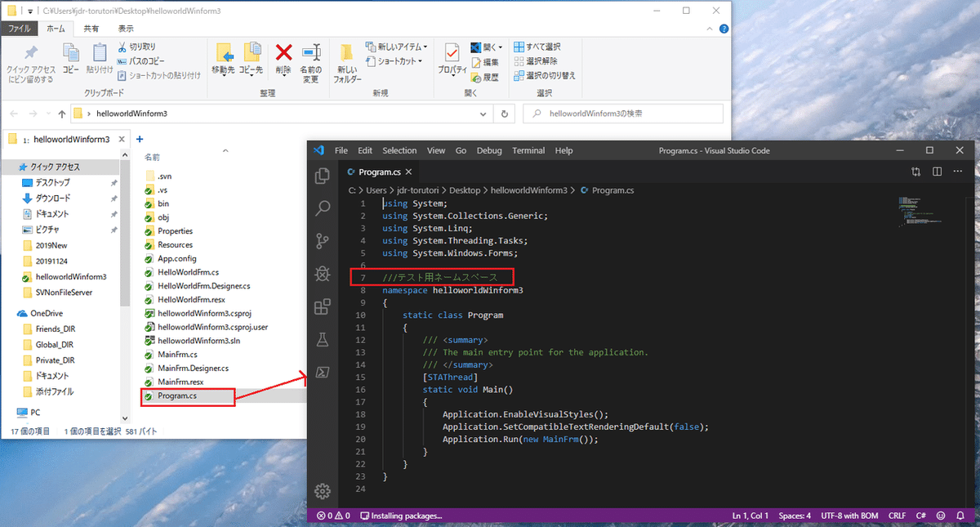The width and height of the screenshot is (980, 527).
Task: Click the Copy (コピー) icon in Explorer ribbon
Action: tap(71, 60)
